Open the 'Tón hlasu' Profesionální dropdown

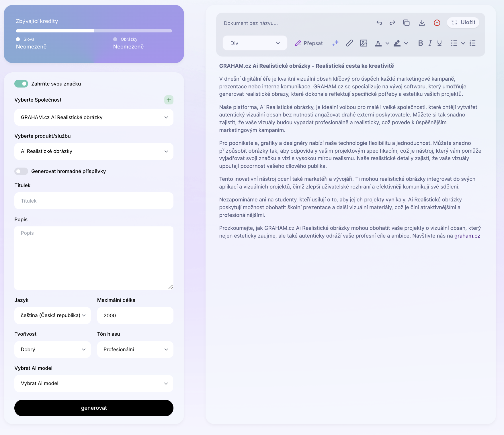click(x=135, y=349)
